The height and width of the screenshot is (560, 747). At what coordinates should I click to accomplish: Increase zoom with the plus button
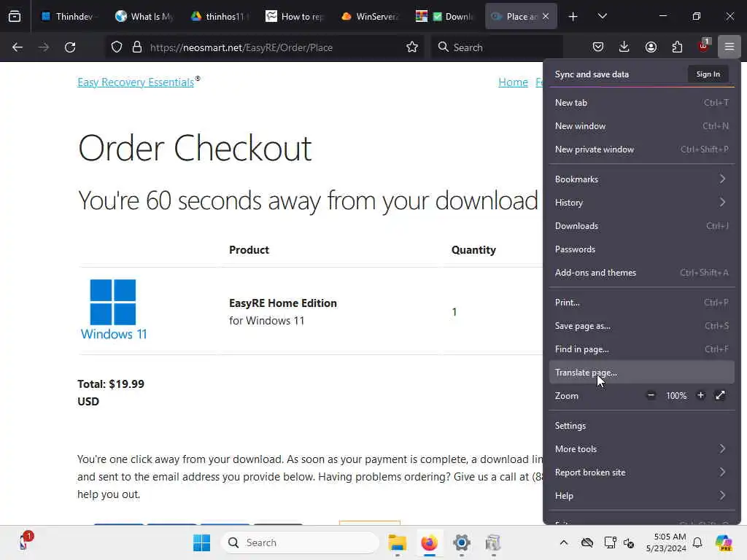click(700, 395)
